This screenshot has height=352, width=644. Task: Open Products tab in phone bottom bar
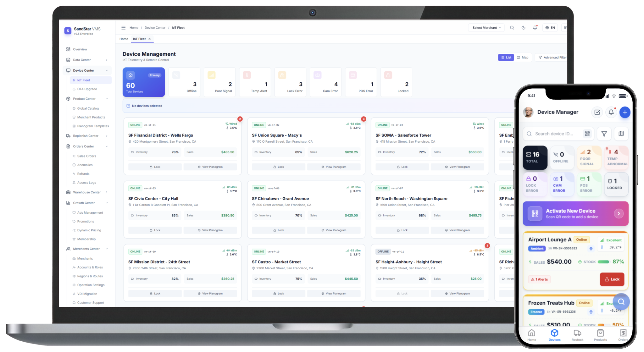(x=600, y=335)
